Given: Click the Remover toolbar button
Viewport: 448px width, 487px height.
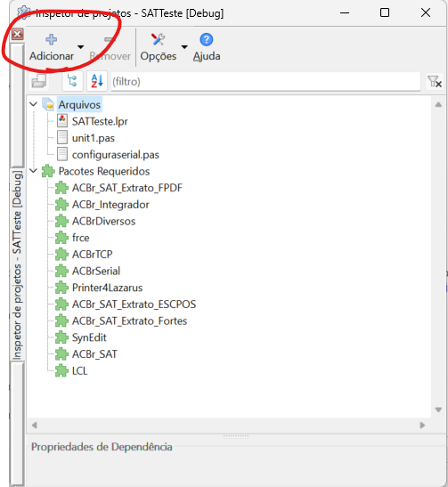Looking at the screenshot, I should (x=110, y=47).
